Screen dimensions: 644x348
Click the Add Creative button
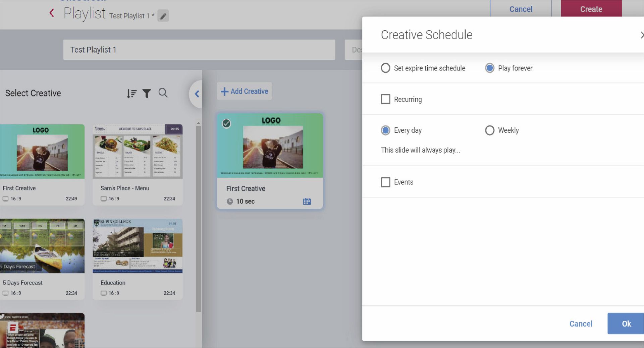coord(245,91)
